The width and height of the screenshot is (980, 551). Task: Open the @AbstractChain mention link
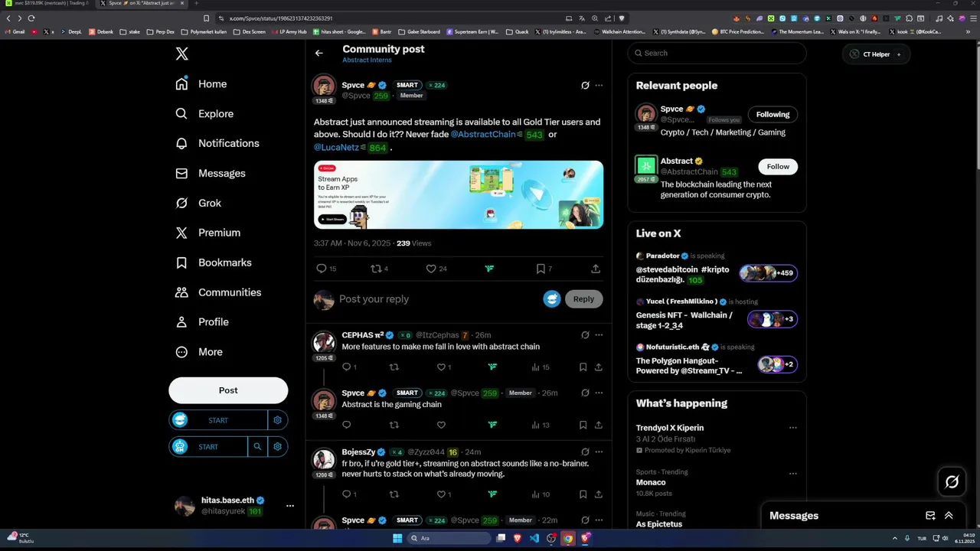[x=483, y=135]
